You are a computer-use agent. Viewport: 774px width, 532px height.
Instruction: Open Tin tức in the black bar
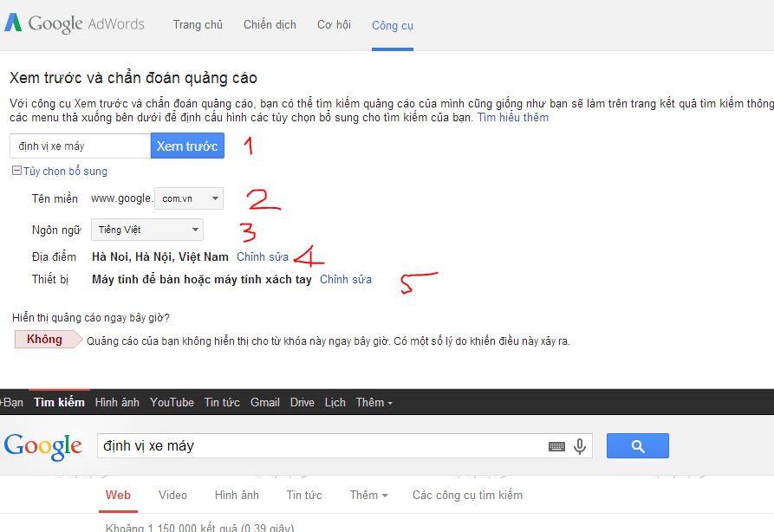coord(222,402)
